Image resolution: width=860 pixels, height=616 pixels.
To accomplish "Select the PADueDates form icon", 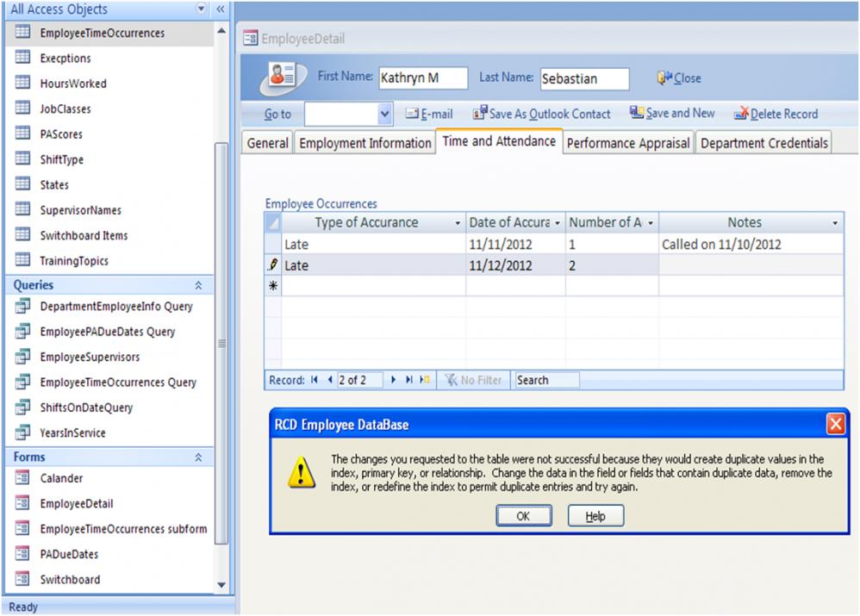I will point(22,553).
